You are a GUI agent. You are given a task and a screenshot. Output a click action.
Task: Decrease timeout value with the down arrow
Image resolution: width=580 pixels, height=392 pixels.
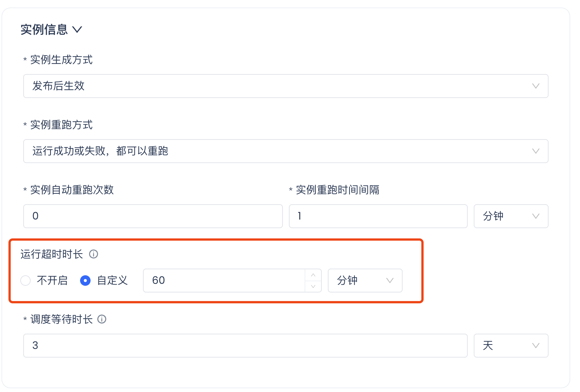point(314,287)
